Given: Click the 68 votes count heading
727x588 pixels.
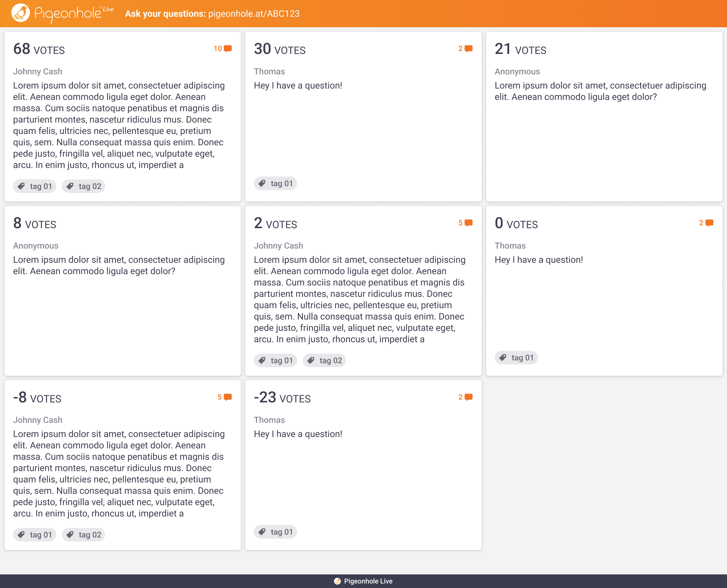Looking at the screenshot, I should [39, 49].
